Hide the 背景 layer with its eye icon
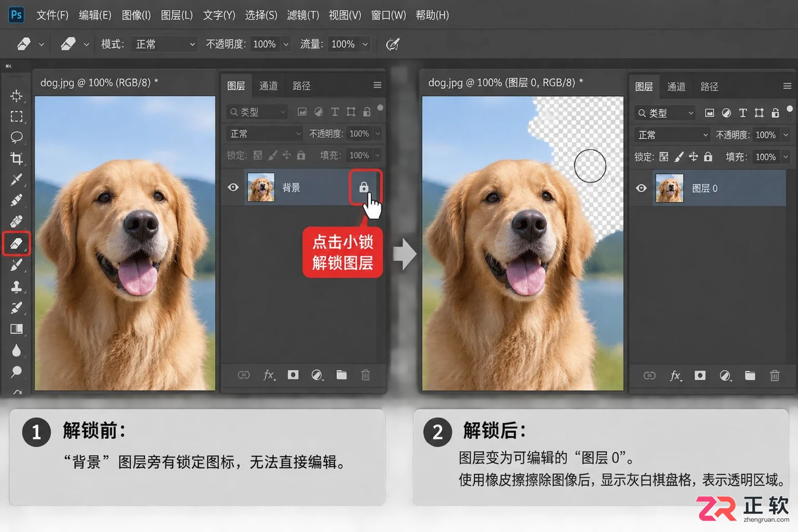The image size is (798, 532). tap(233, 187)
